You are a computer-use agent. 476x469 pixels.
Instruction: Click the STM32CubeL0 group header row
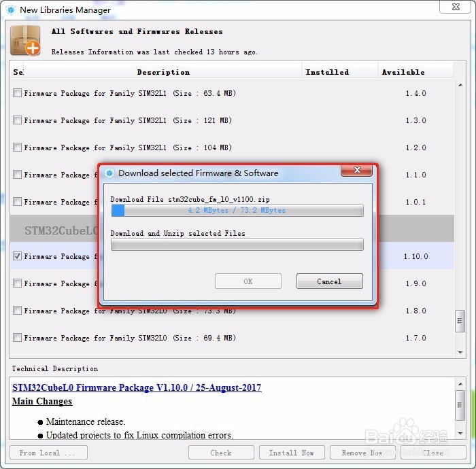[x=233, y=229]
